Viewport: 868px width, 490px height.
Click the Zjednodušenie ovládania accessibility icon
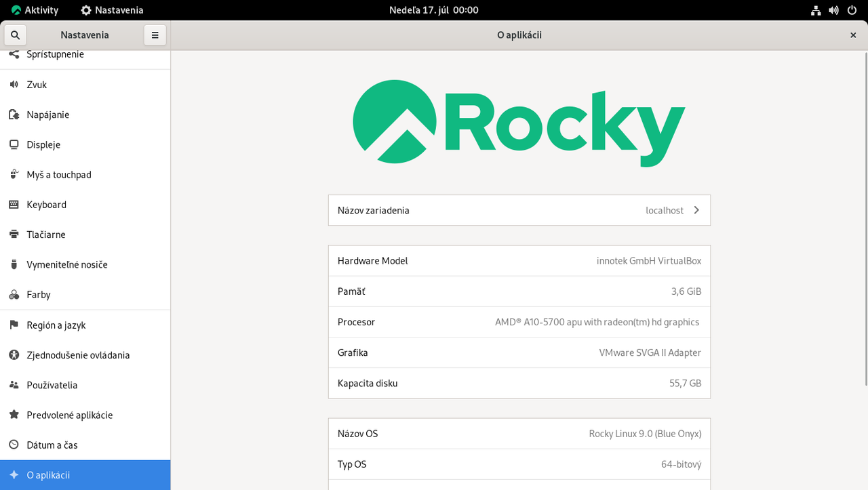coord(14,354)
